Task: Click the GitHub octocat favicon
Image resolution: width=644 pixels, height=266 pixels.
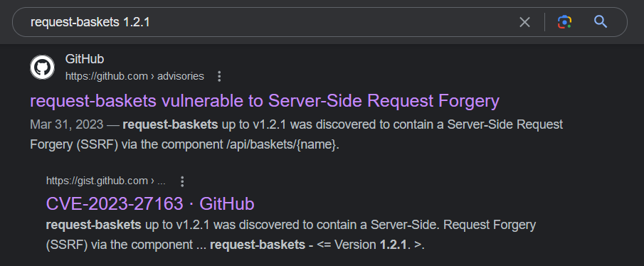Action: click(42, 67)
